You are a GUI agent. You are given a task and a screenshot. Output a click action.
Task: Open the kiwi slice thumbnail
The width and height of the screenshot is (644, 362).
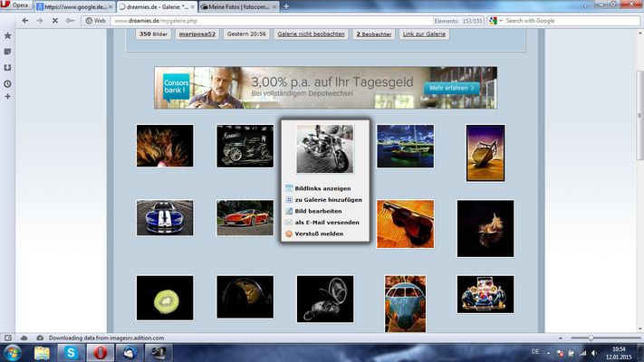164,297
